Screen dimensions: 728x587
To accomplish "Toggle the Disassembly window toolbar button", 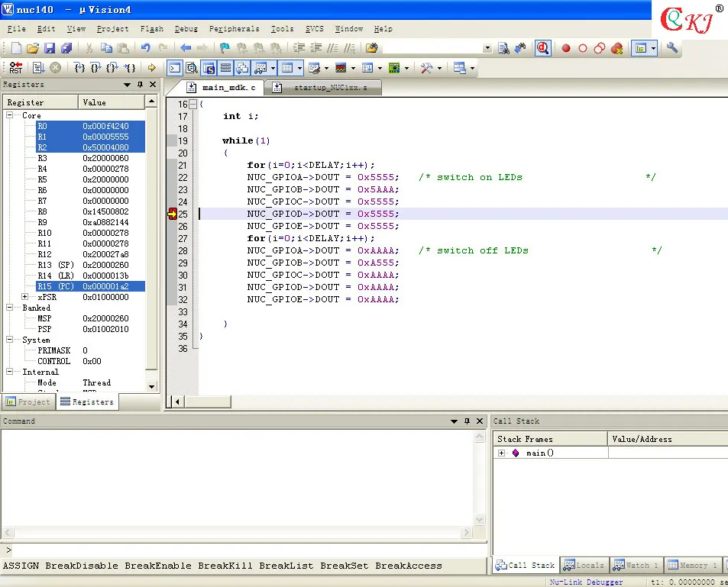I will click(x=191, y=68).
